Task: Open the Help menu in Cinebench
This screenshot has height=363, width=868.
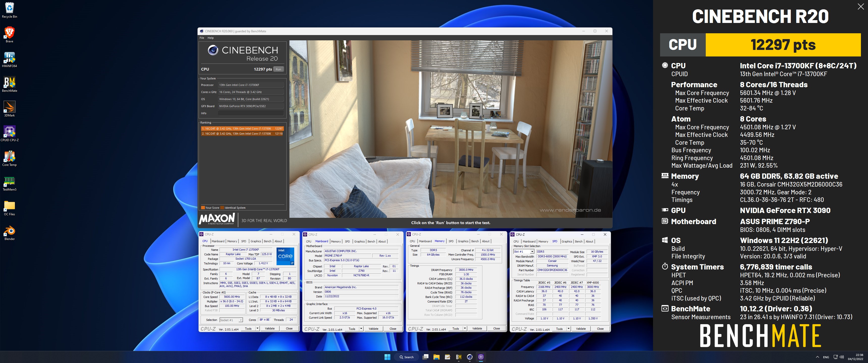Action: pyautogui.click(x=211, y=38)
